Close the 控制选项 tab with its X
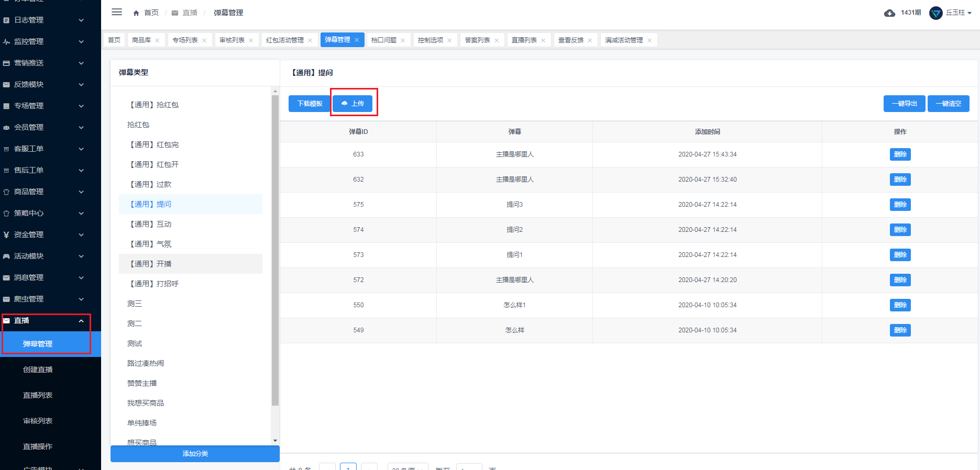Viewport: 980px width, 470px height. (x=449, y=40)
